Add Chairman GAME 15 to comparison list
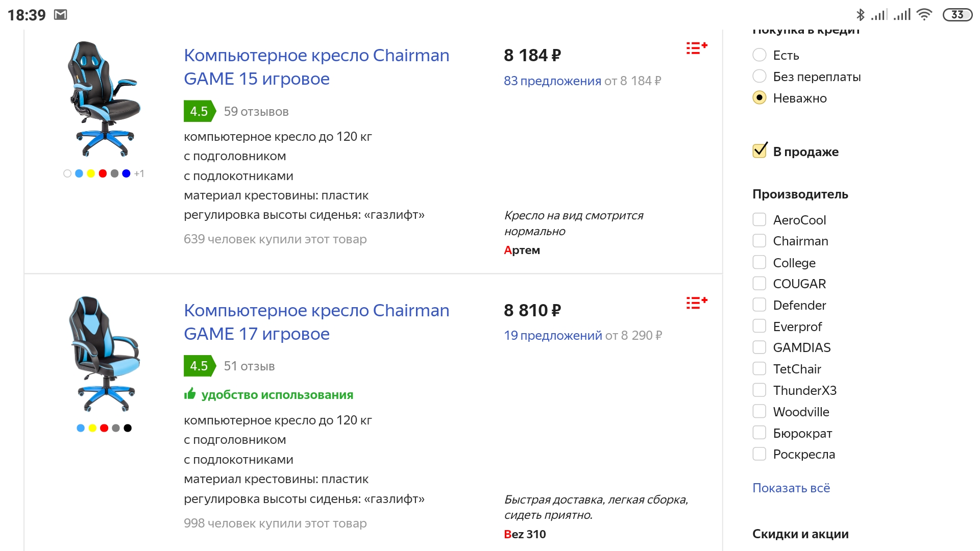Image resolution: width=980 pixels, height=551 pixels. [697, 48]
